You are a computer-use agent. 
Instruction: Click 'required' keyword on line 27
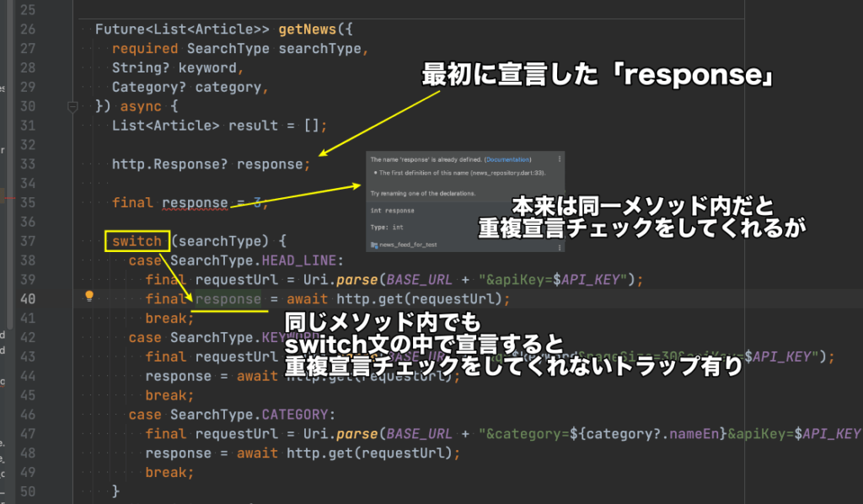pyautogui.click(x=145, y=48)
